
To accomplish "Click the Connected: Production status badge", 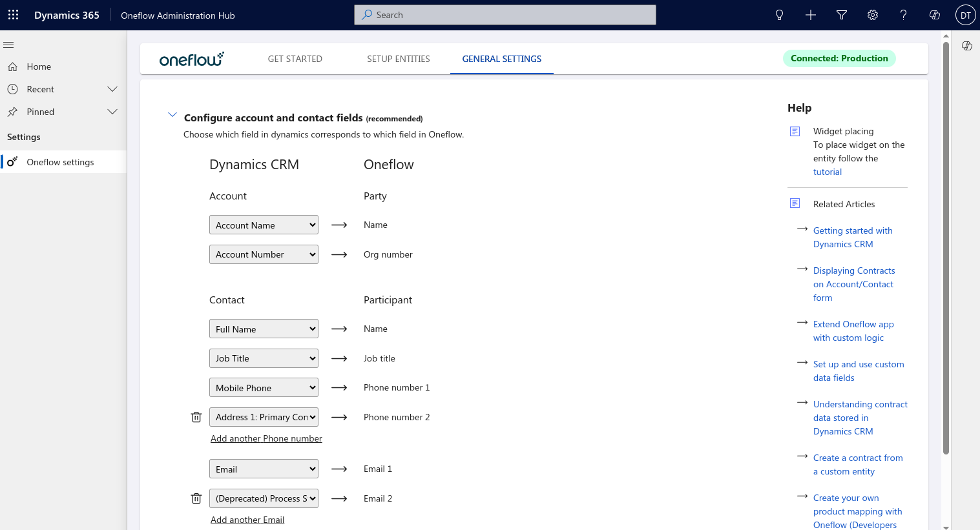I will coord(839,58).
